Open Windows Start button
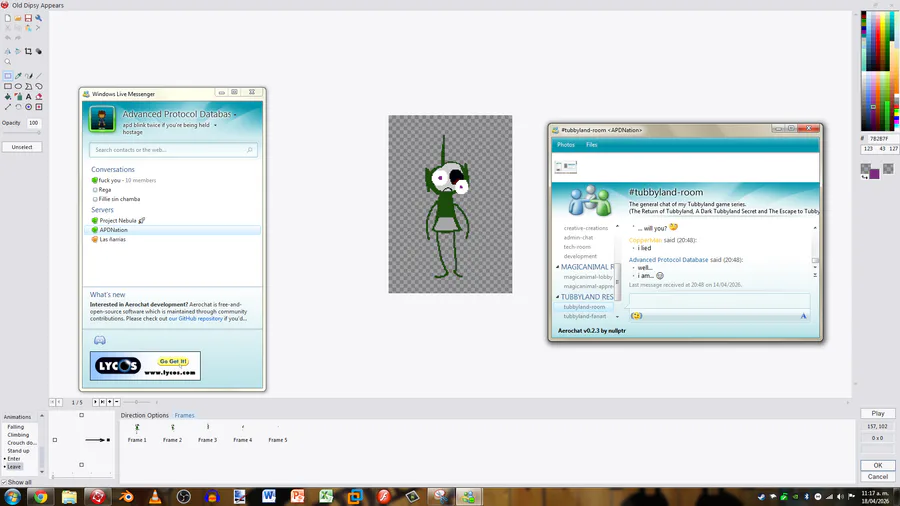This screenshot has width=900, height=506. click(x=12, y=496)
